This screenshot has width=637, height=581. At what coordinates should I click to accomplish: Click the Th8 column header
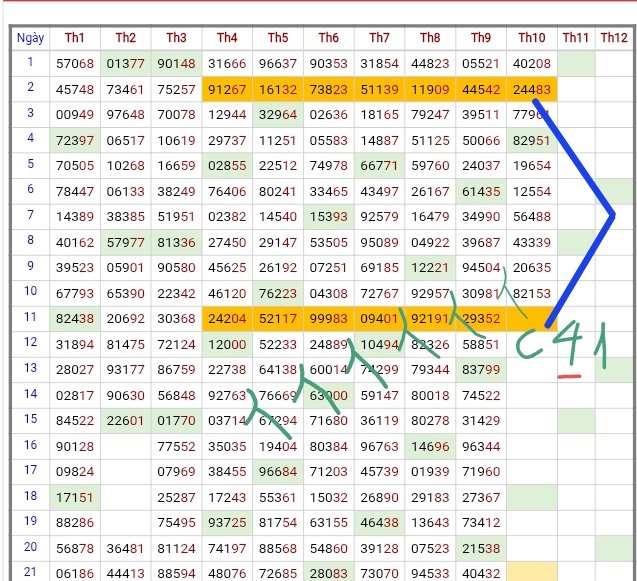[x=430, y=38]
